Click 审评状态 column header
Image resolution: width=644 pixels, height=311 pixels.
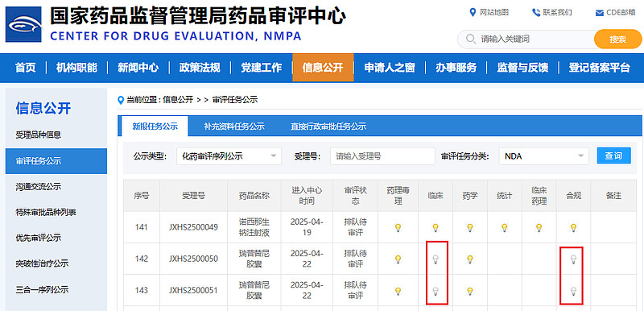click(x=356, y=196)
